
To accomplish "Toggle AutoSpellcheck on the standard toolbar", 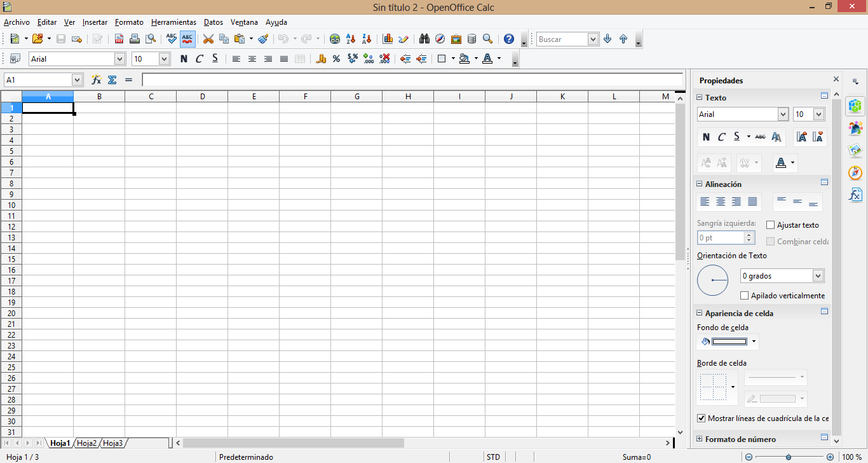I will point(186,39).
